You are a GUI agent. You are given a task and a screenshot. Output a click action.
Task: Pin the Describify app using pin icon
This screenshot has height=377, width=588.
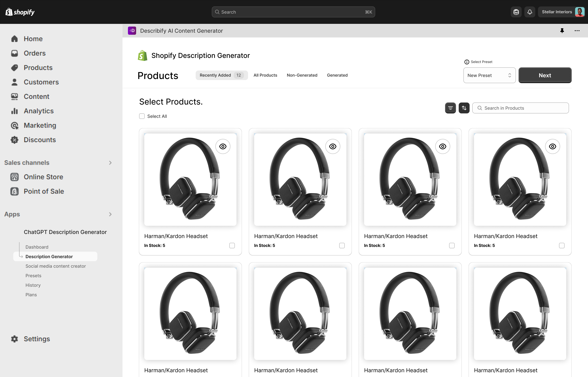click(562, 31)
